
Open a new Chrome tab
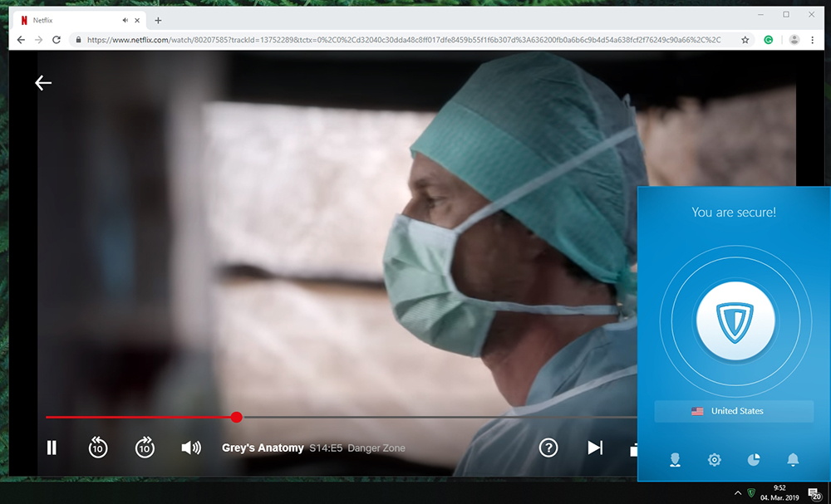pos(158,20)
